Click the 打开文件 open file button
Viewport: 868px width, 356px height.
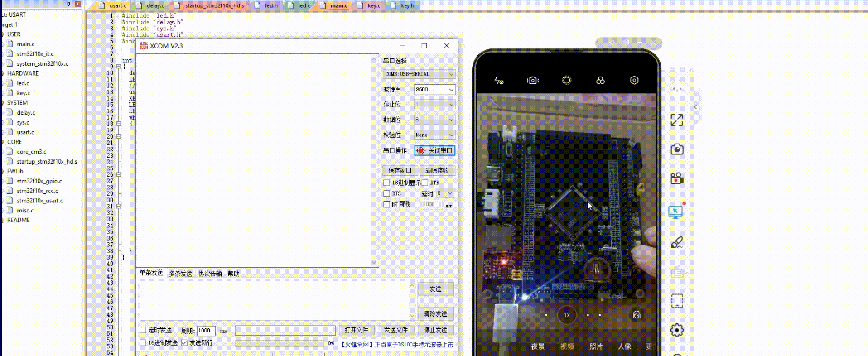coord(357,330)
